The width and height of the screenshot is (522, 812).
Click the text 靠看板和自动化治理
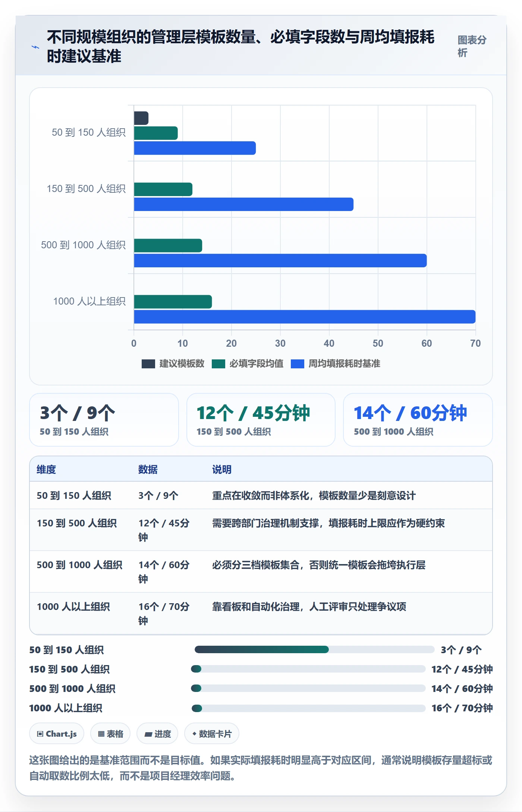coord(256,607)
